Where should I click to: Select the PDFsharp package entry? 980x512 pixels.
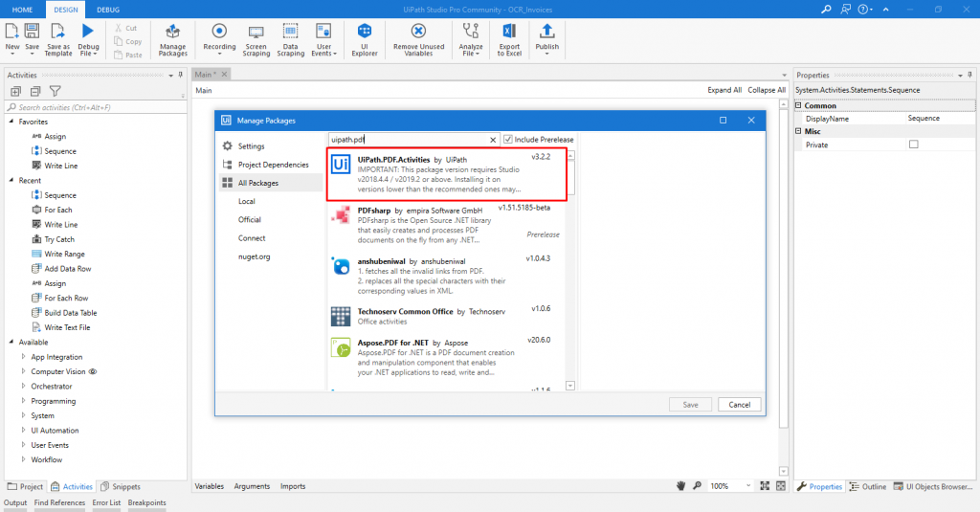click(x=447, y=226)
